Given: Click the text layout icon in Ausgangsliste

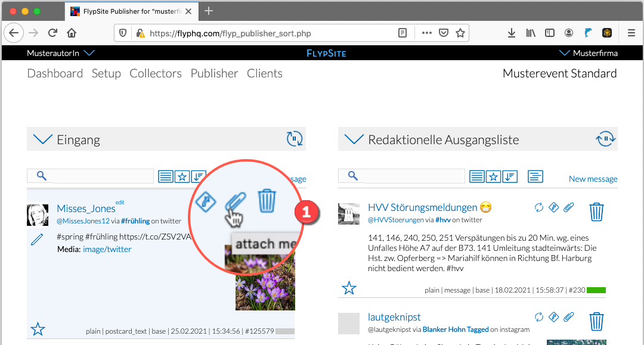Looking at the screenshot, I should coord(535,177).
